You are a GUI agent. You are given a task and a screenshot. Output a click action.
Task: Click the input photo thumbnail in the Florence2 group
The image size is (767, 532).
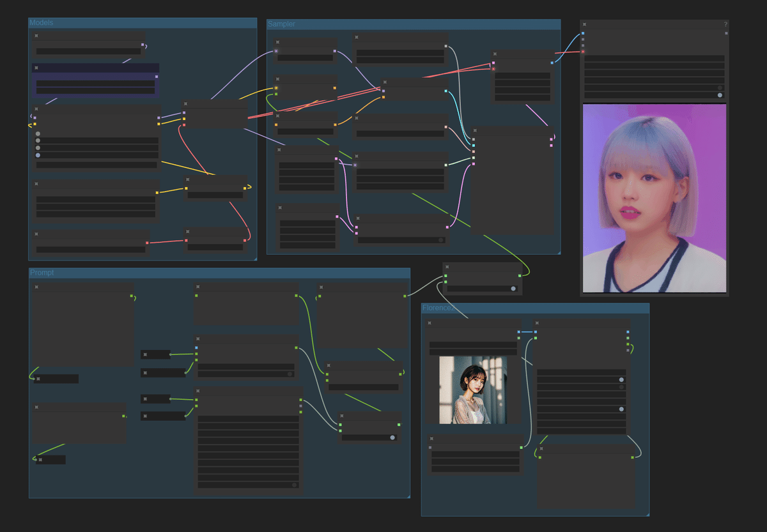click(x=473, y=390)
